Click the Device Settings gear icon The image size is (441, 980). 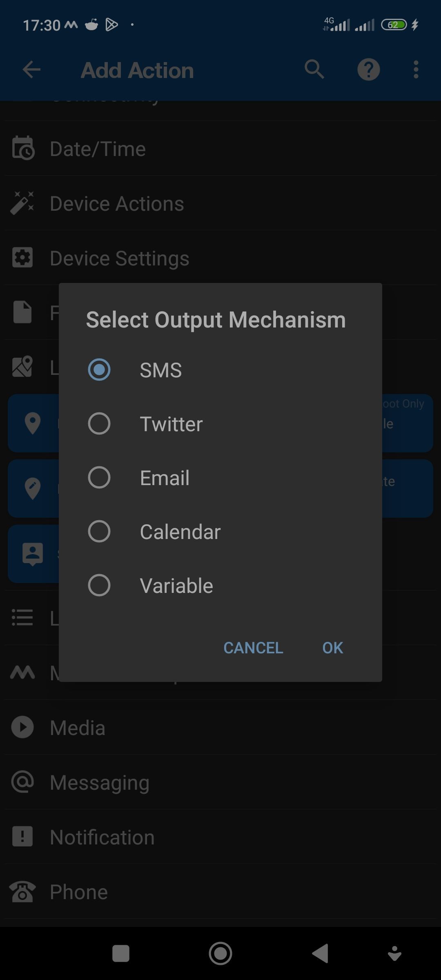(x=22, y=258)
